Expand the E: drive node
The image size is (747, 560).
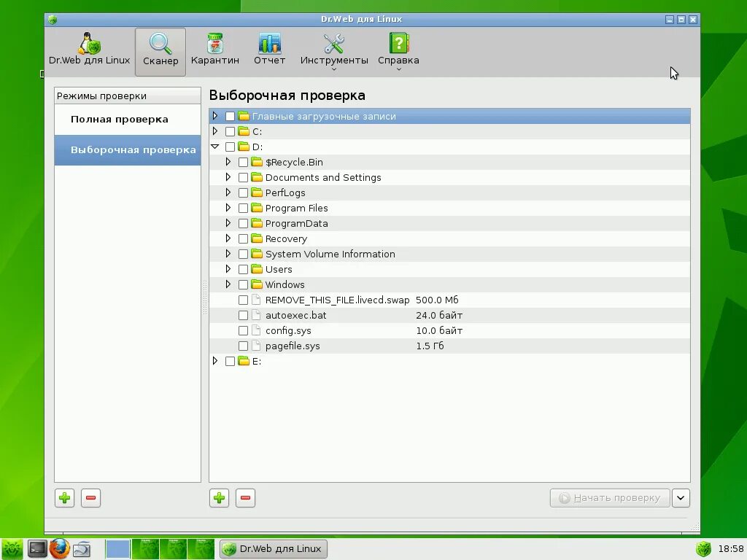(215, 360)
